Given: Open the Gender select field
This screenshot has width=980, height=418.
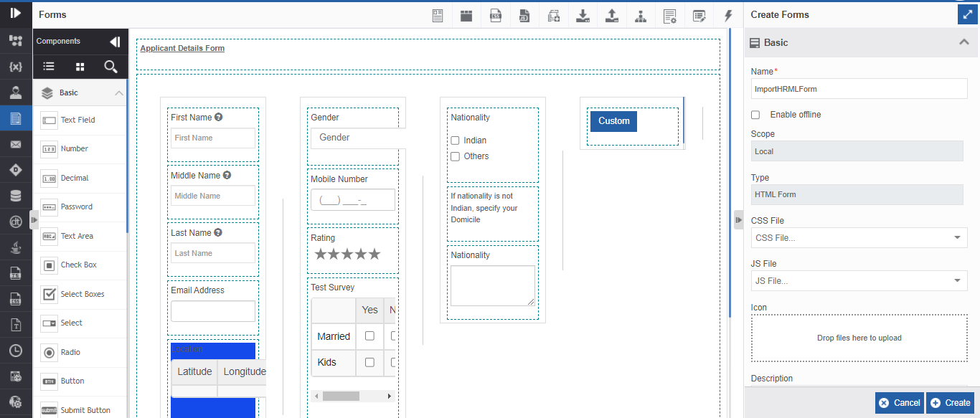Looking at the screenshot, I should coord(358,138).
